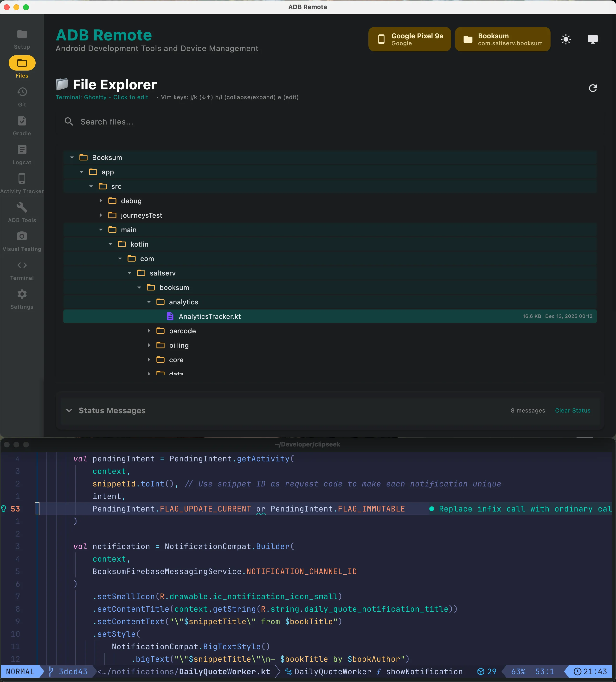Image resolution: width=616 pixels, height=682 pixels.
Task: Open the Gradle panel
Action: coord(22,125)
